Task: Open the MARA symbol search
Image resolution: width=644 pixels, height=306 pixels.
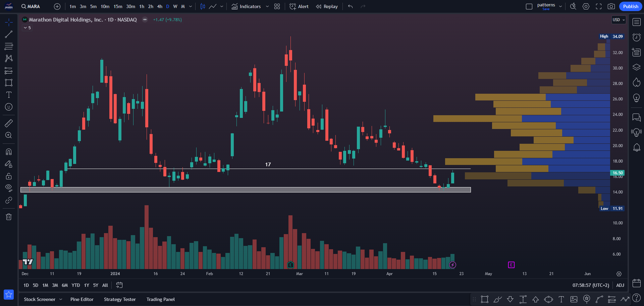Action: click(31, 6)
